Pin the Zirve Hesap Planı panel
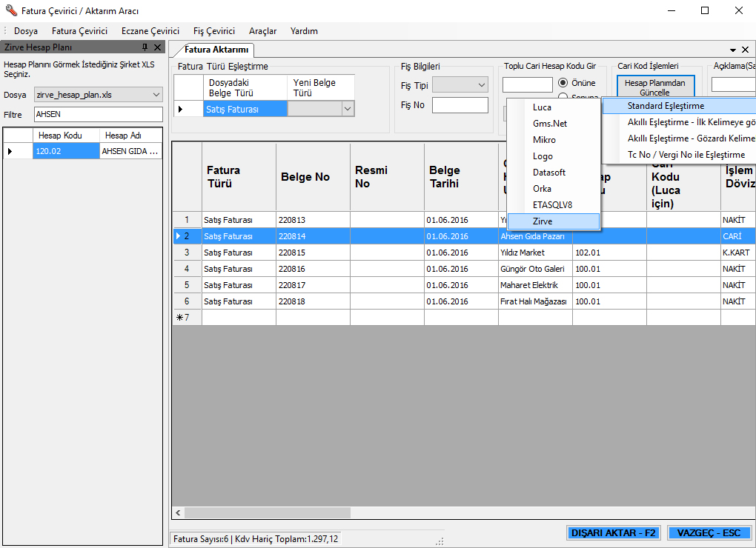Screen dimensions: 756x548 click(145, 47)
